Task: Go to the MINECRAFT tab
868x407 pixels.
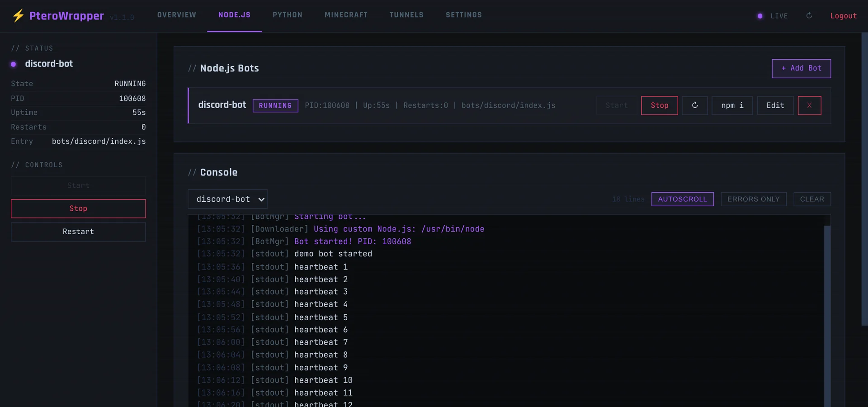Action: click(346, 15)
